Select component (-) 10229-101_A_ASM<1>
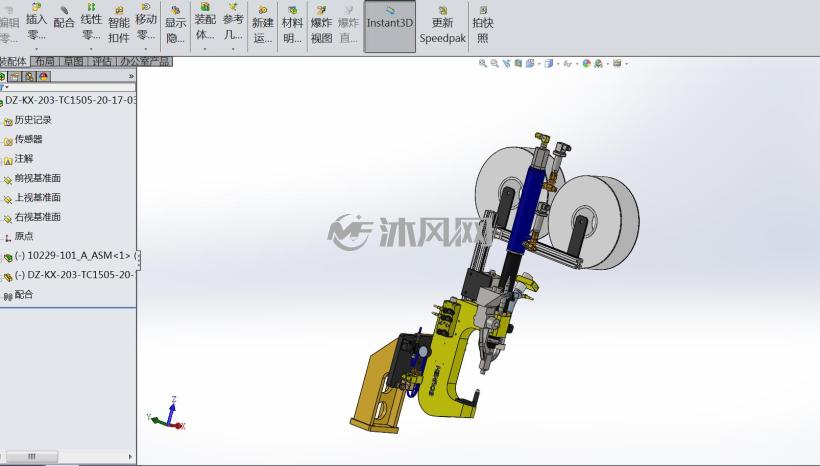 (x=70, y=256)
